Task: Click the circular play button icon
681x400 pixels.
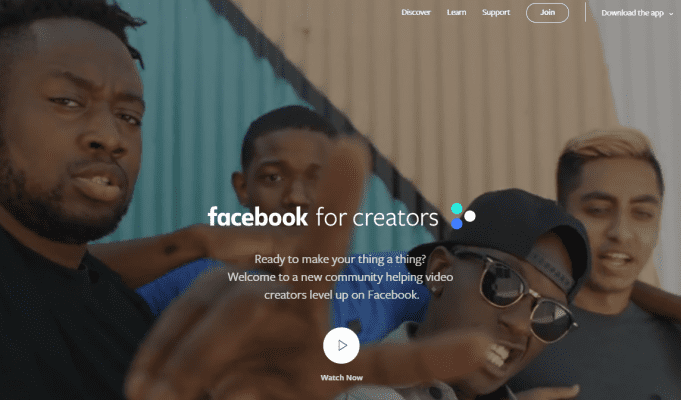Action: click(x=341, y=345)
